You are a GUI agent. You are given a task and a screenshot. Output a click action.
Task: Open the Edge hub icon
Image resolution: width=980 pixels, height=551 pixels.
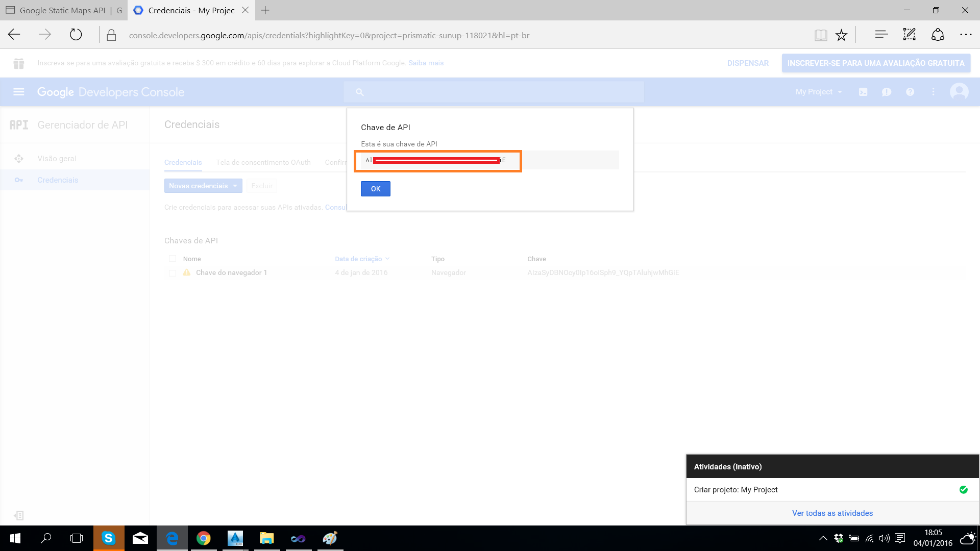click(x=881, y=35)
